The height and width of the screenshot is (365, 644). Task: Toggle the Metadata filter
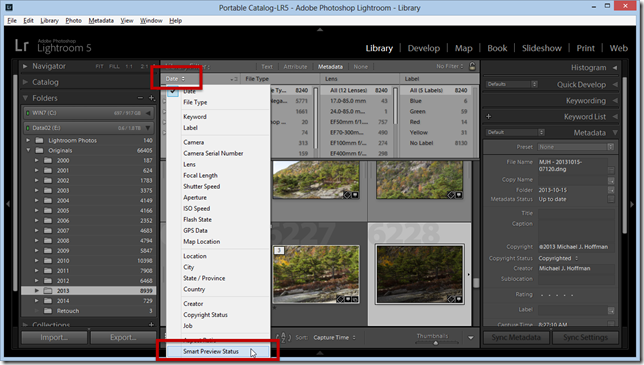tap(330, 67)
